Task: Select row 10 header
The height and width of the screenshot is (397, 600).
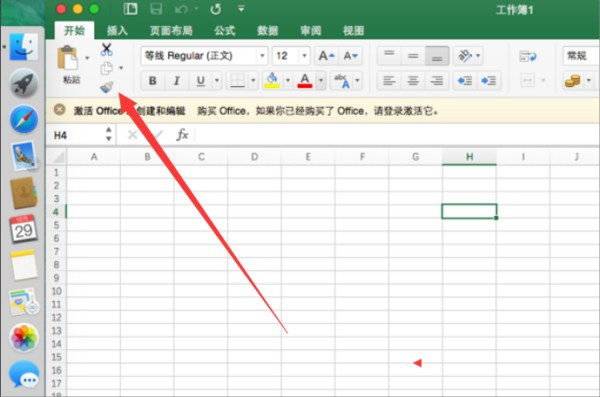Action: click(56, 291)
